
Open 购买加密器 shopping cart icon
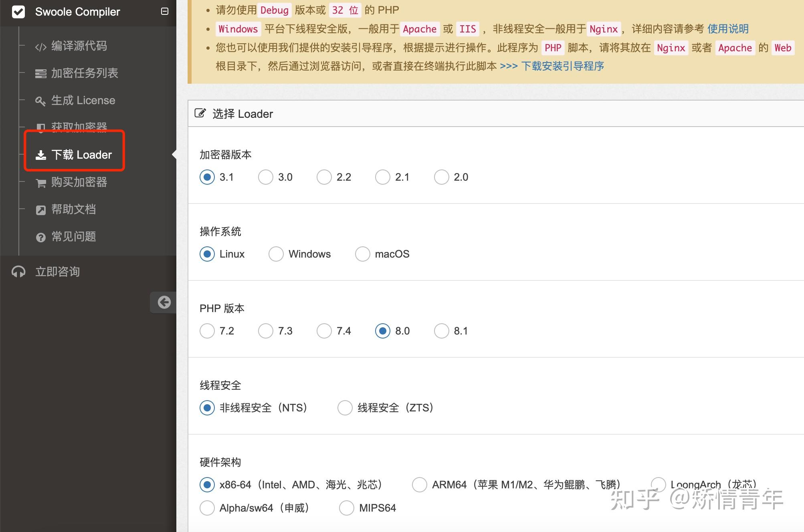coord(40,183)
